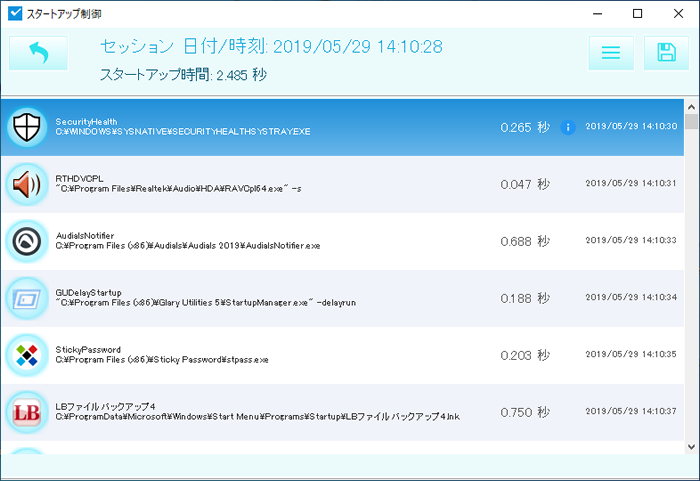The image size is (700, 481).
Task: Click the 0.047 秒 time value
Action: pos(525,184)
